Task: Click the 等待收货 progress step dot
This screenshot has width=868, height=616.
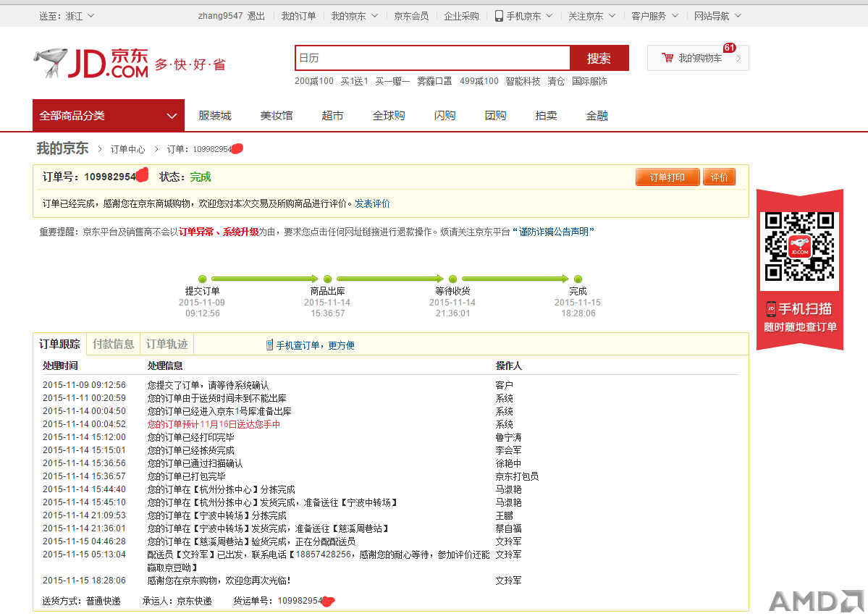Action: (452, 279)
